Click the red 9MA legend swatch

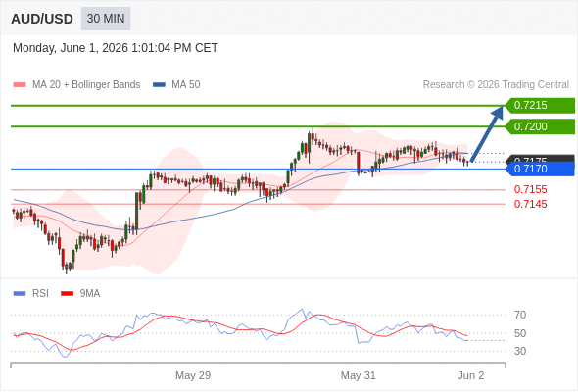coord(67,294)
